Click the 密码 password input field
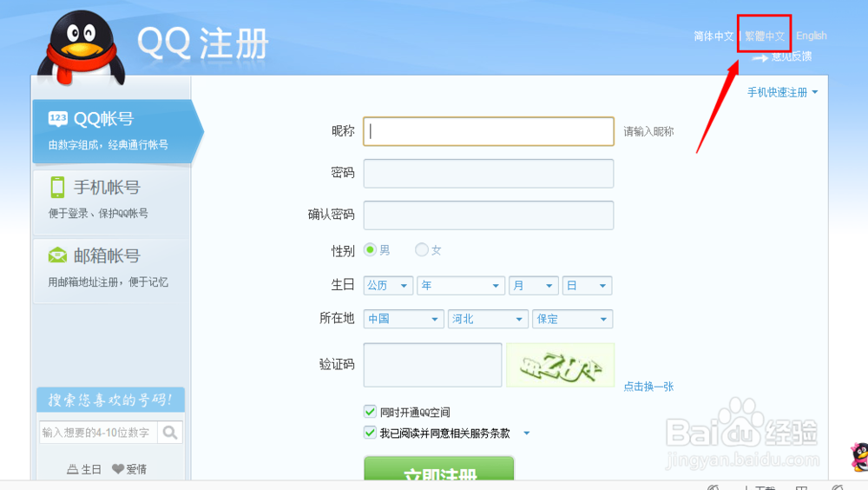 489,173
